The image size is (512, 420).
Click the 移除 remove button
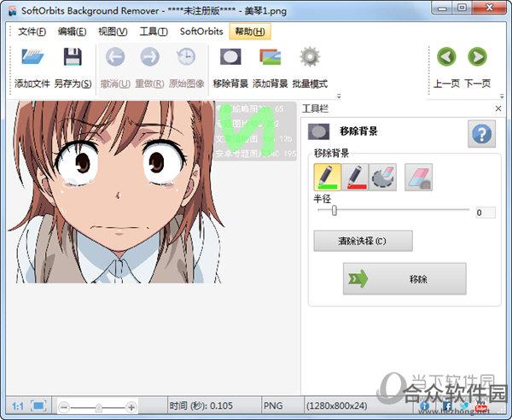404,279
